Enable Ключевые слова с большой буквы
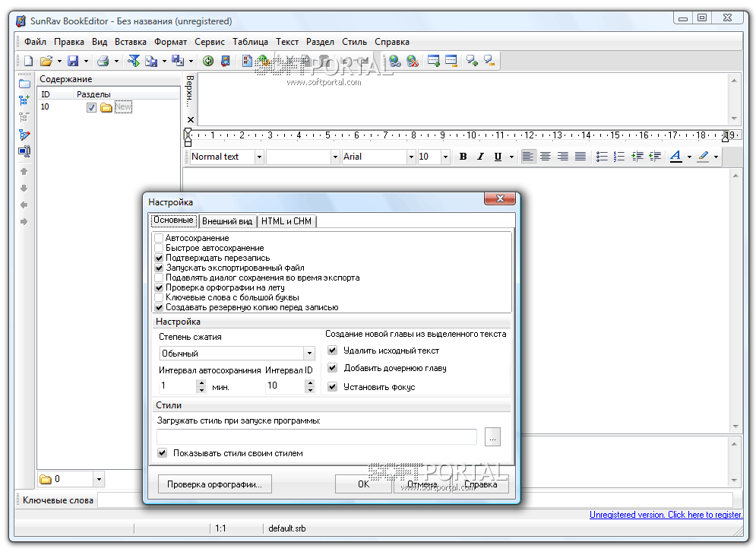The image size is (756, 552). coord(159,297)
